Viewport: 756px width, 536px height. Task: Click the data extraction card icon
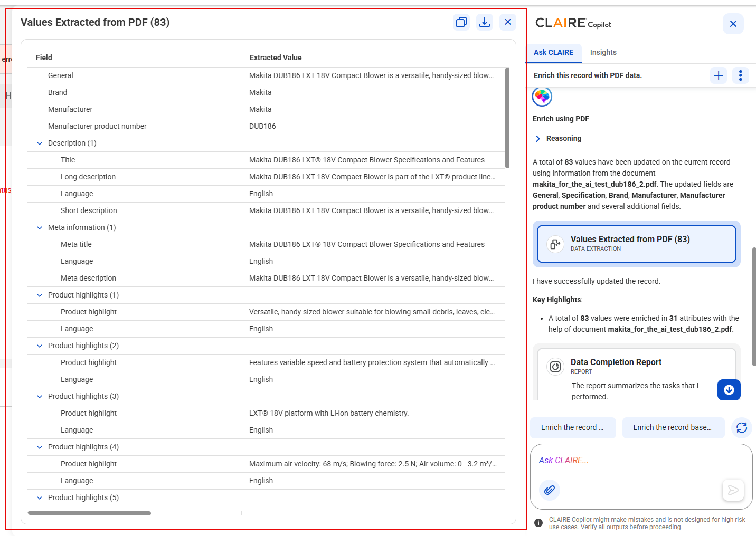pos(555,244)
